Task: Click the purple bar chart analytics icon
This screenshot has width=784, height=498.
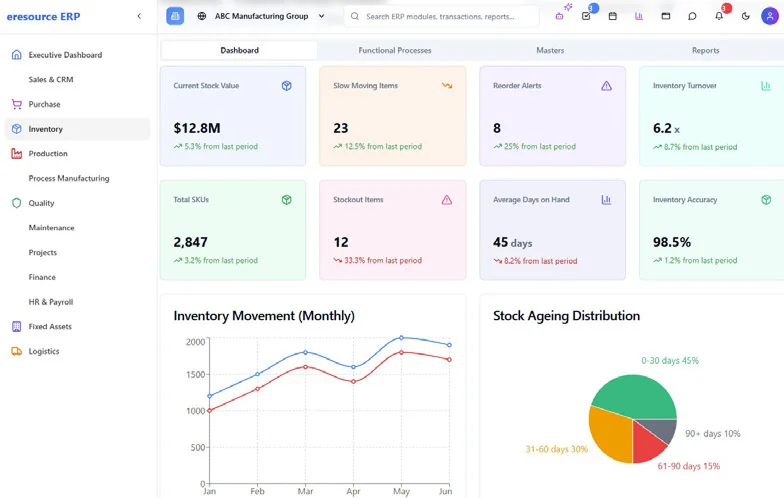Action: [639, 16]
